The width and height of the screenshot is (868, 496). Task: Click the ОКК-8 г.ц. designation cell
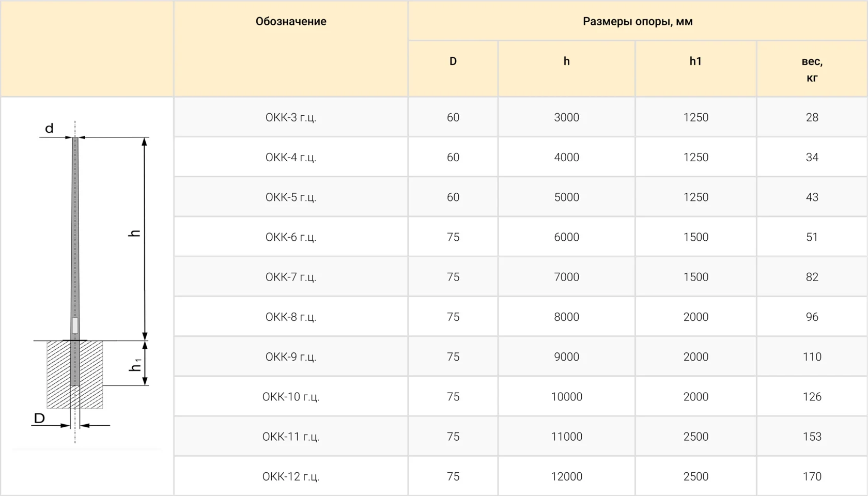[291, 317]
